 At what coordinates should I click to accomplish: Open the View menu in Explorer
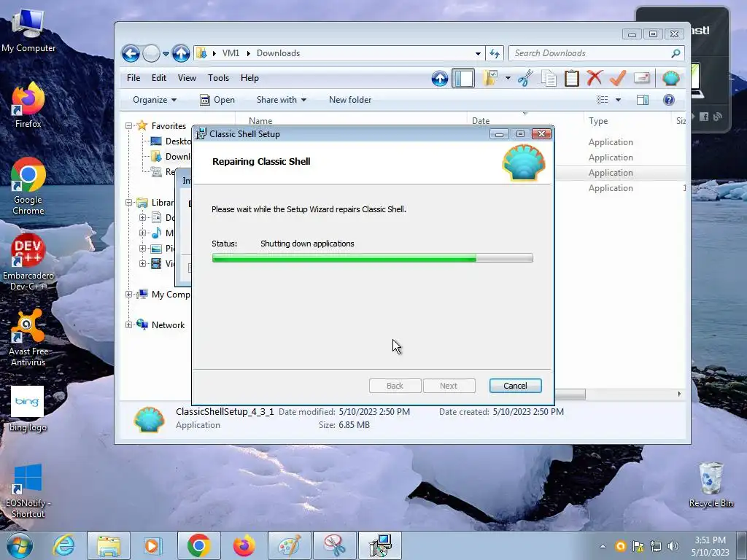point(187,78)
